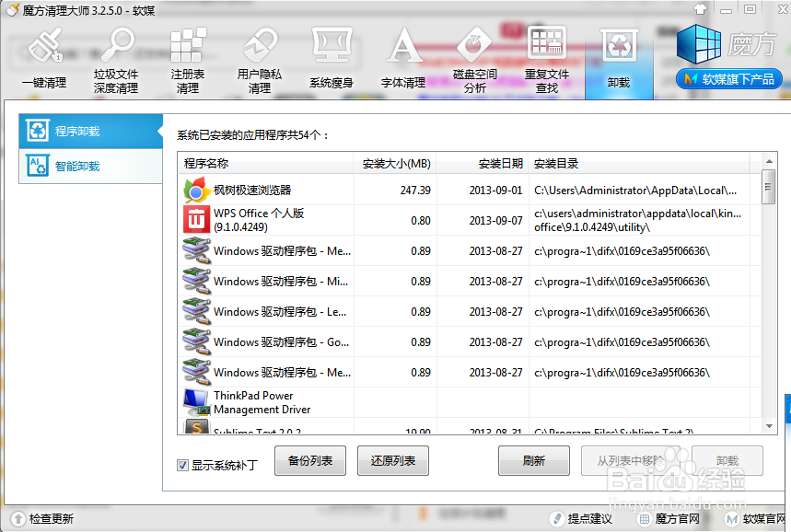The image size is (791, 532).
Task: Click the 2013-09-01 install date
Action: (495, 191)
